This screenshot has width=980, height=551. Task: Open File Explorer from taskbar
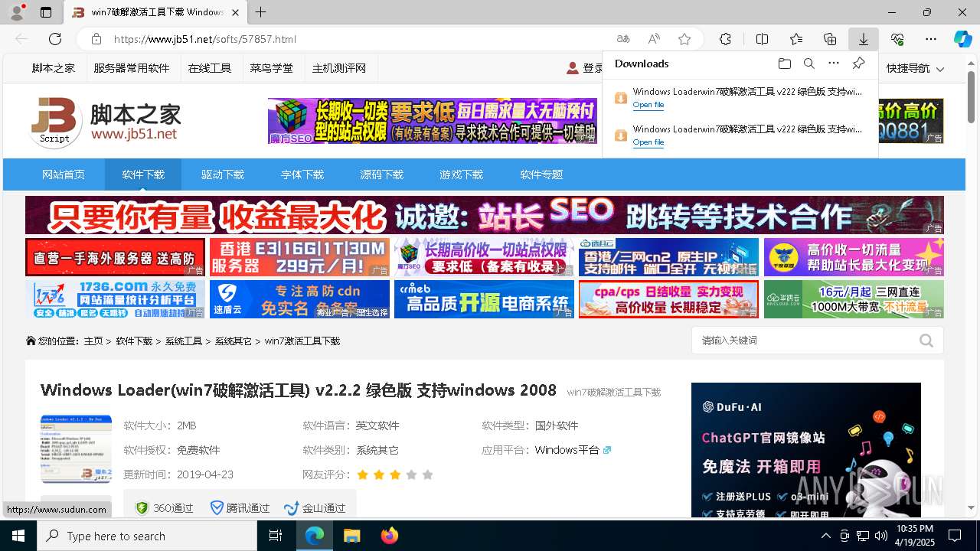351,536
